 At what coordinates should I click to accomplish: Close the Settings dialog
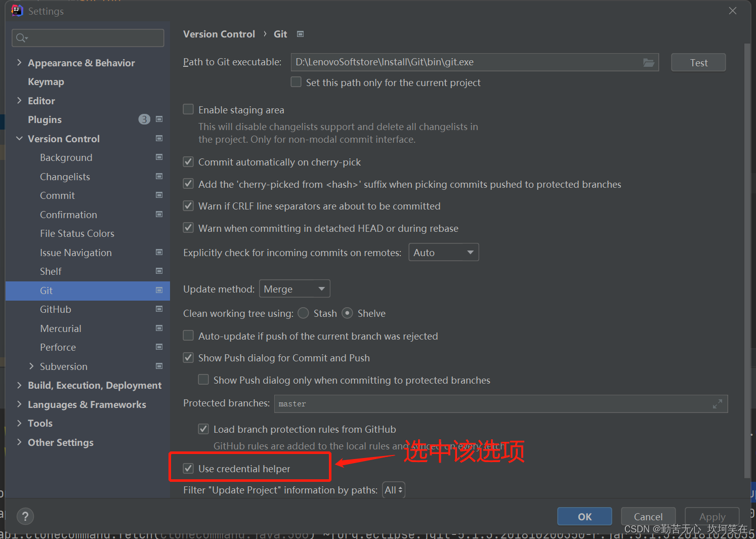[x=733, y=11]
